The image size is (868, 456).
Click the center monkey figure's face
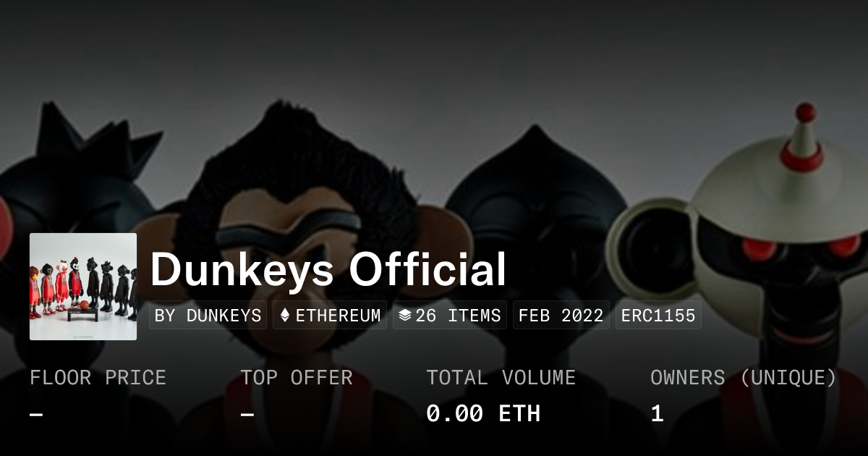(289, 232)
